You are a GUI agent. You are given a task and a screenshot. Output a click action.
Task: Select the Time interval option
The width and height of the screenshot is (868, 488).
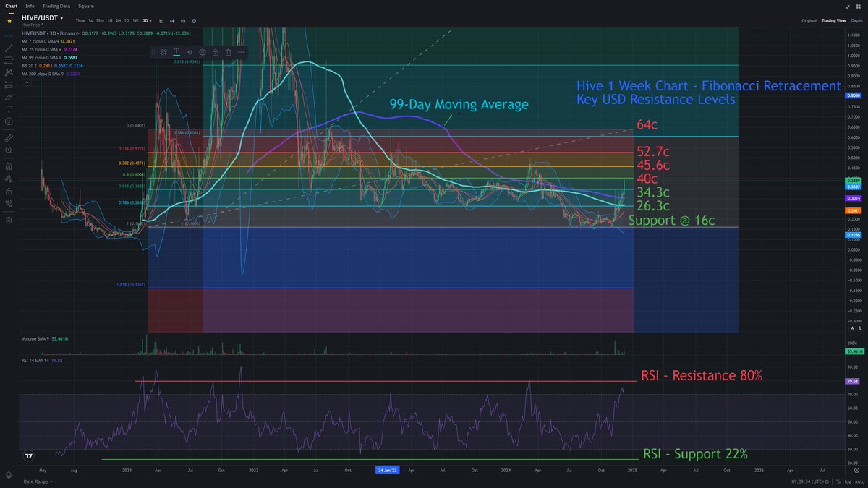tap(80, 21)
